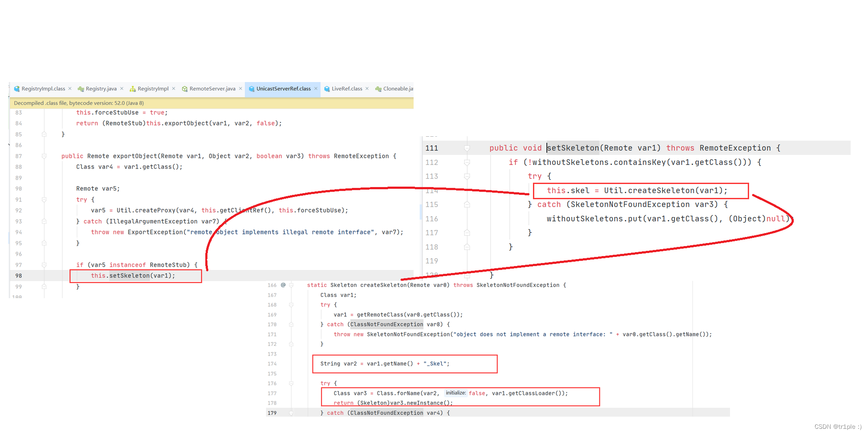
Task: Click the class file icon on UnicastServerRef.class tab
Action: pos(252,89)
